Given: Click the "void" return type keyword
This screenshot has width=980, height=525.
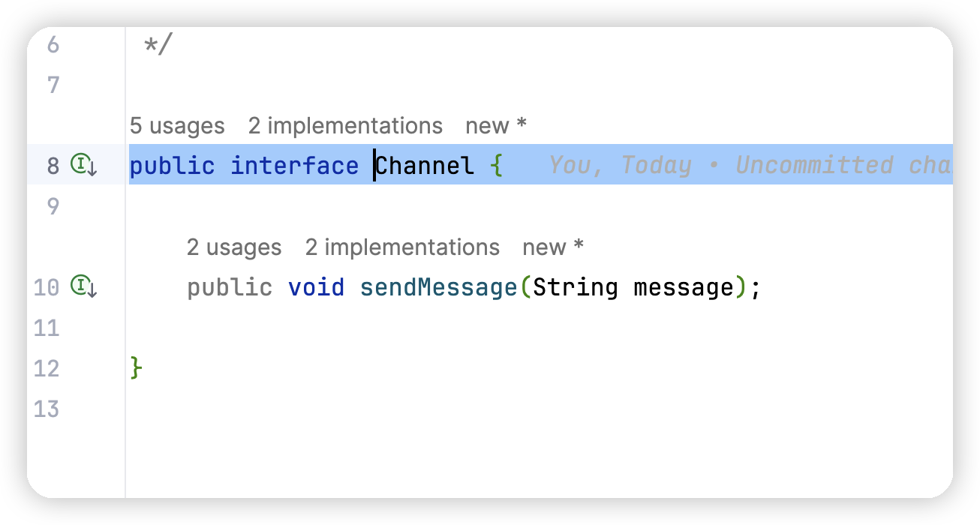Looking at the screenshot, I should click(x=317, y=286).
